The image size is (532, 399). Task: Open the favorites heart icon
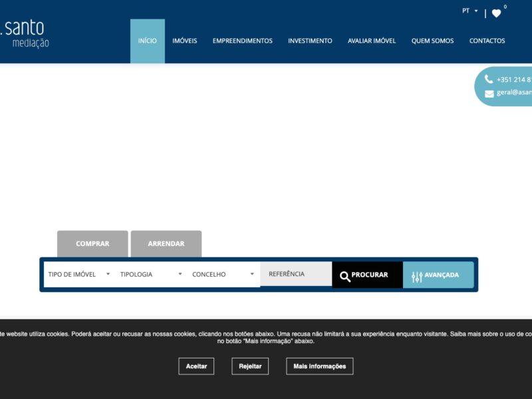coord(496,13)
